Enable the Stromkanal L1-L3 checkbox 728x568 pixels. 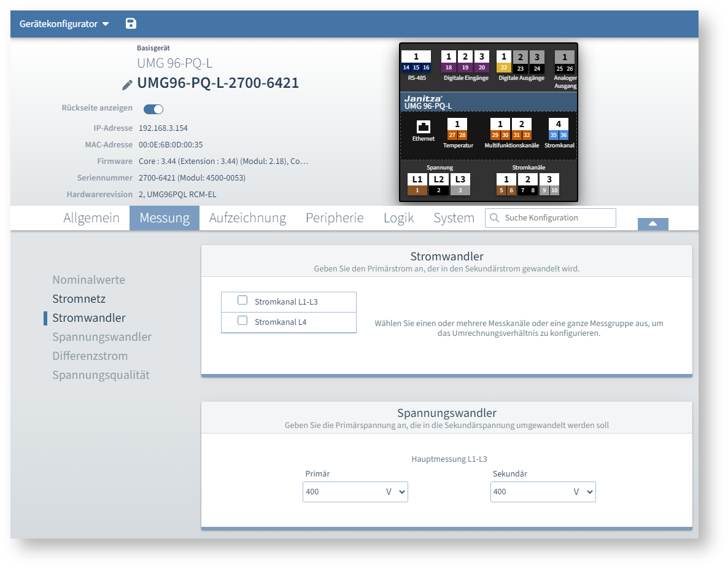(x=242, y=301)
